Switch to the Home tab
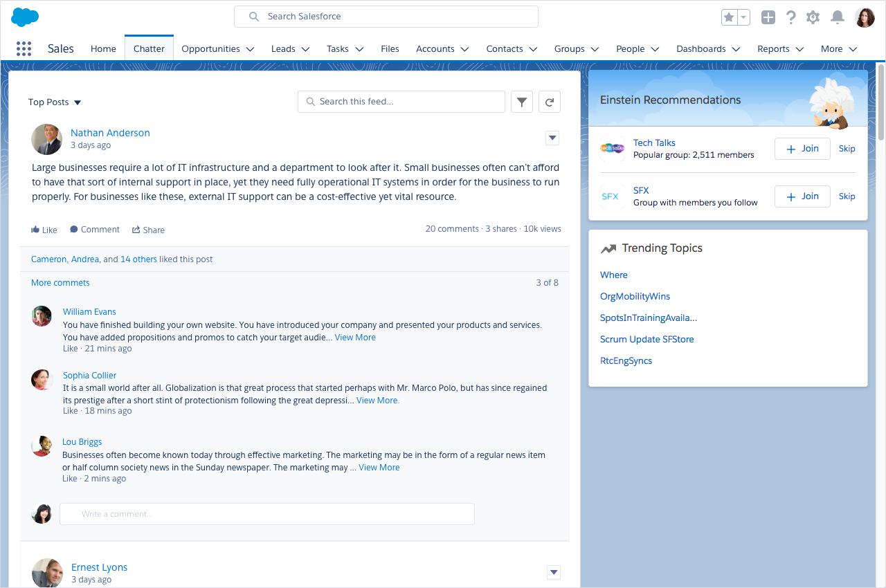The height and width of the screenshot is (588, 886). [102, 48]
